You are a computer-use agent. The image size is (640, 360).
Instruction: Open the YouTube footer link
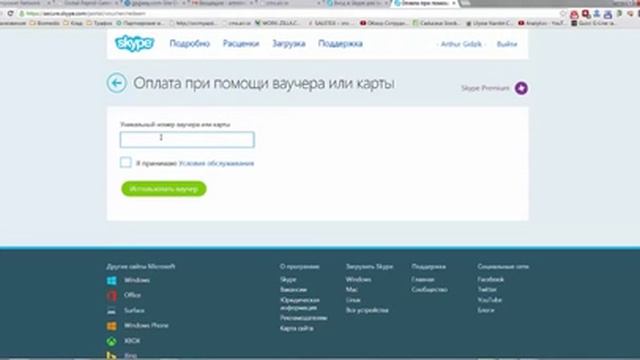pos(489,300)
